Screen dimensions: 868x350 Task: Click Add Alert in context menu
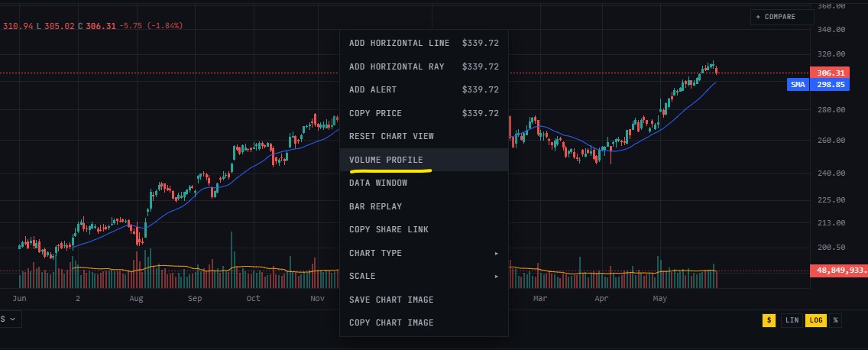tap(423, 89)
